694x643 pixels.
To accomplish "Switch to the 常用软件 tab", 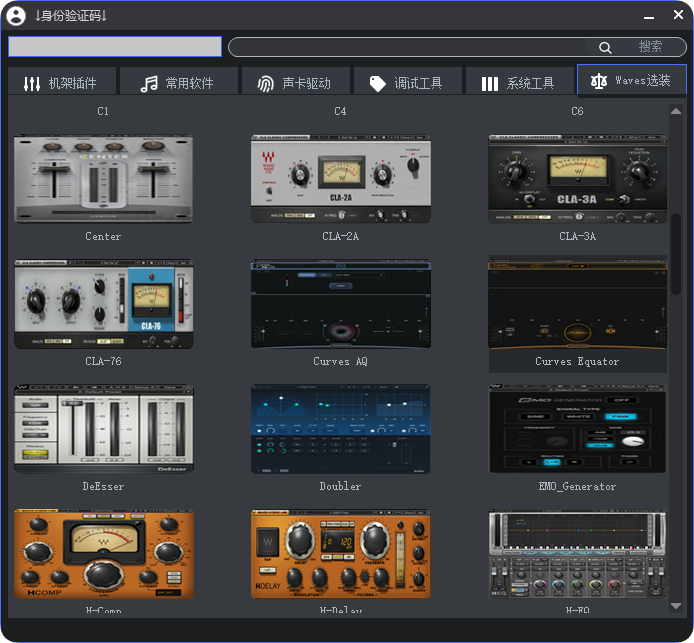I will point(179,81).
